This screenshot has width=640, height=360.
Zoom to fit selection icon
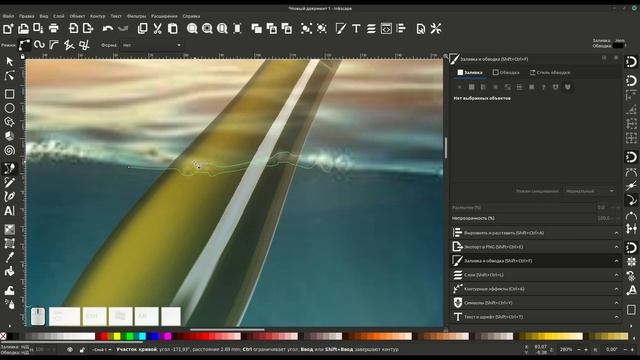(x=192, y=29)
